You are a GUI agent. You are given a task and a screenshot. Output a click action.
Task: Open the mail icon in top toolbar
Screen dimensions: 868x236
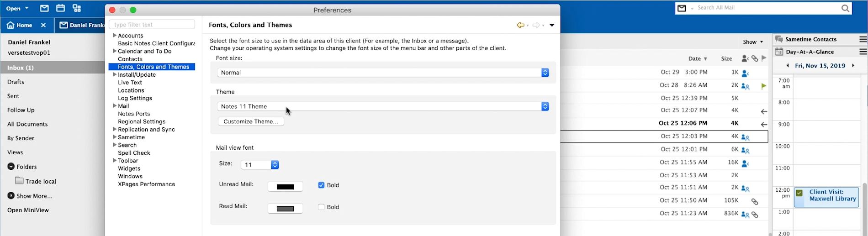coord(44,8)
